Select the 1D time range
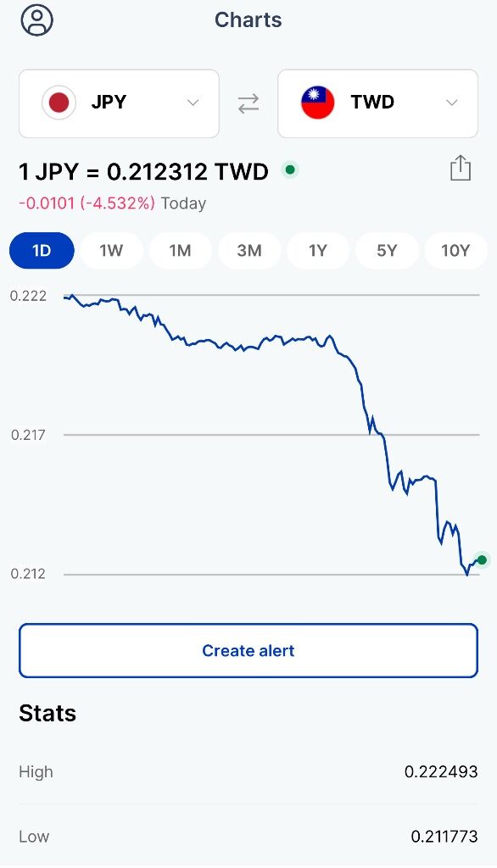 coord(42,251)
